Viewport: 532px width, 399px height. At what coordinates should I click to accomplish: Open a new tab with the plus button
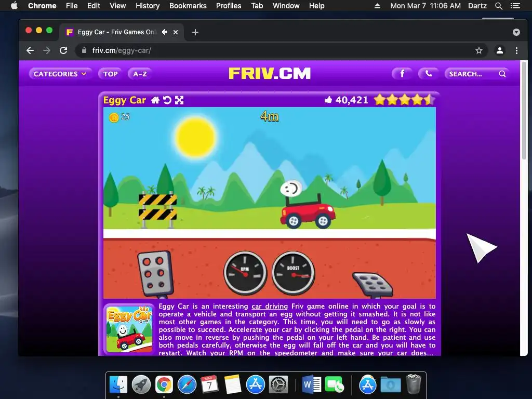(195, 32)
